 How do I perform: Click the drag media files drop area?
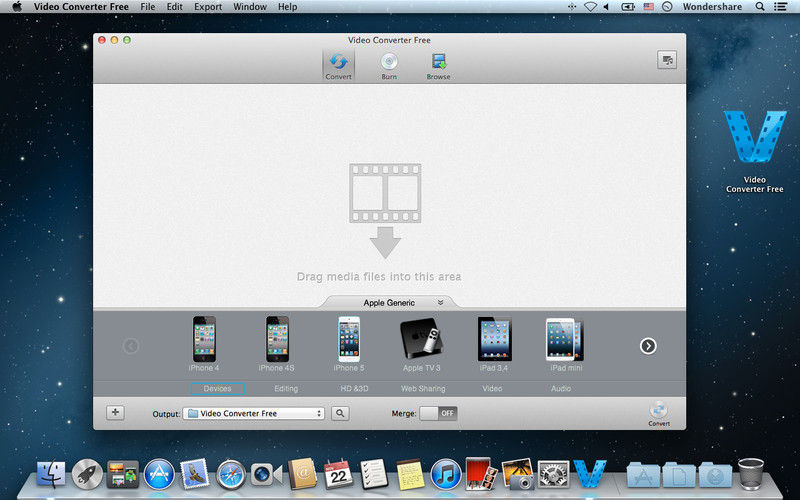389,195
